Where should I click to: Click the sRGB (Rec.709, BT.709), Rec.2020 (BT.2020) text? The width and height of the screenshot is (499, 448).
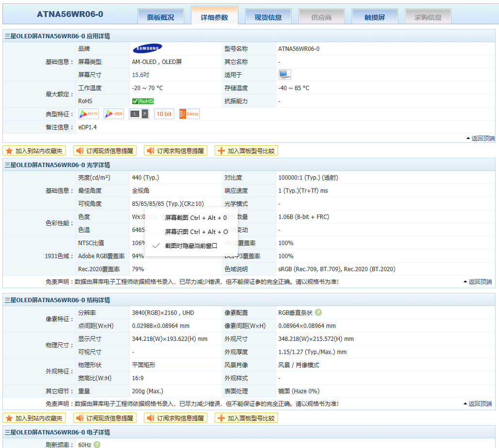pos(337,269)
